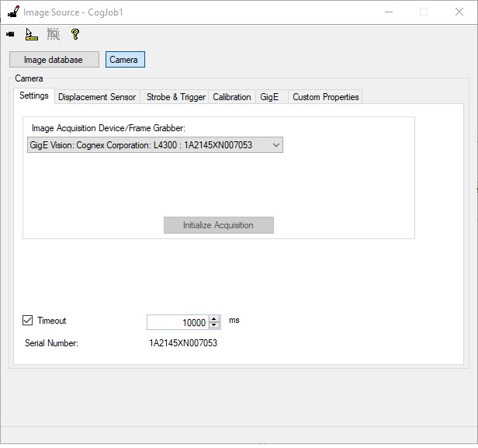Viewport: 478px width, 448px height.
Task: Click the Image Acquisition Device/Frame Grabber label
Action: pos(108,128)
